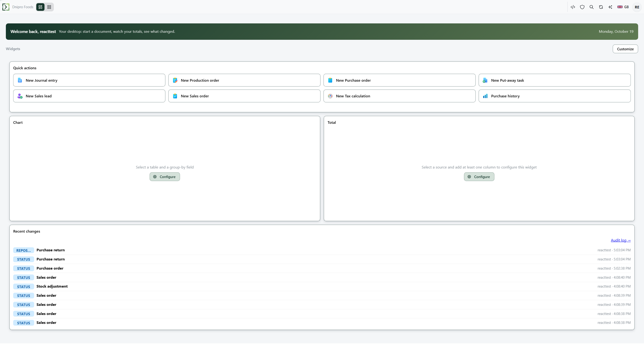
Task: Click the REPOS... badge on Purchase return
Action: point(23,250)
